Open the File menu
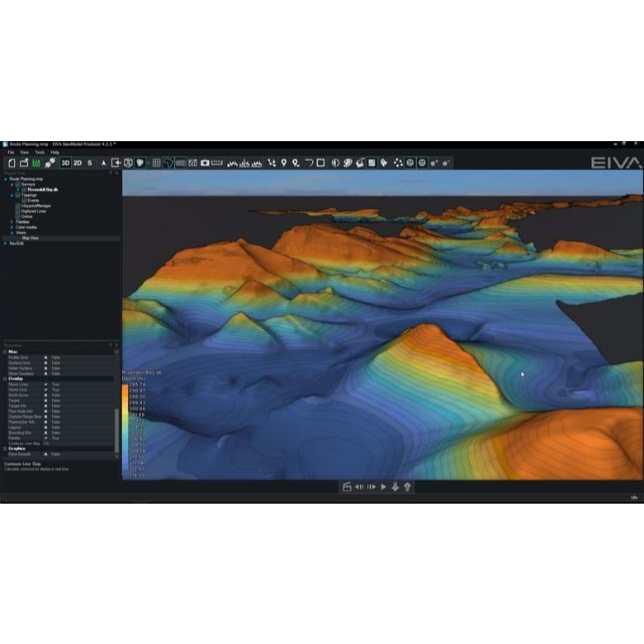The height and width of the screenshot is (644, 644). tap(11, 153)
